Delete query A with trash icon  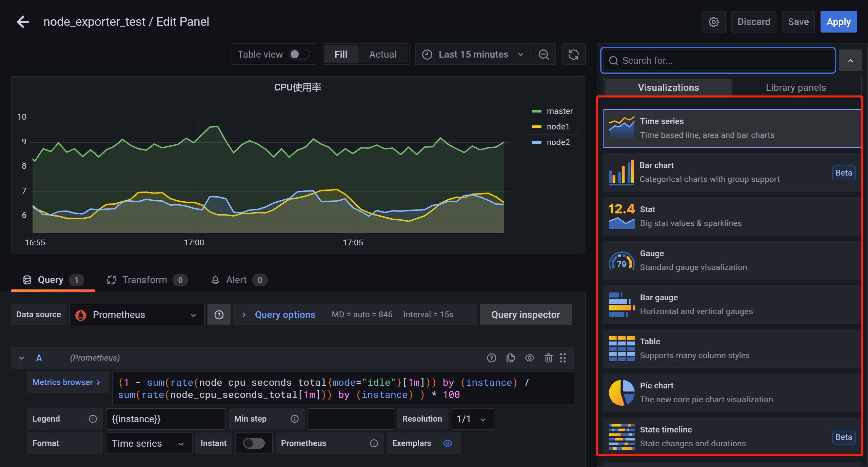[548, 358]
